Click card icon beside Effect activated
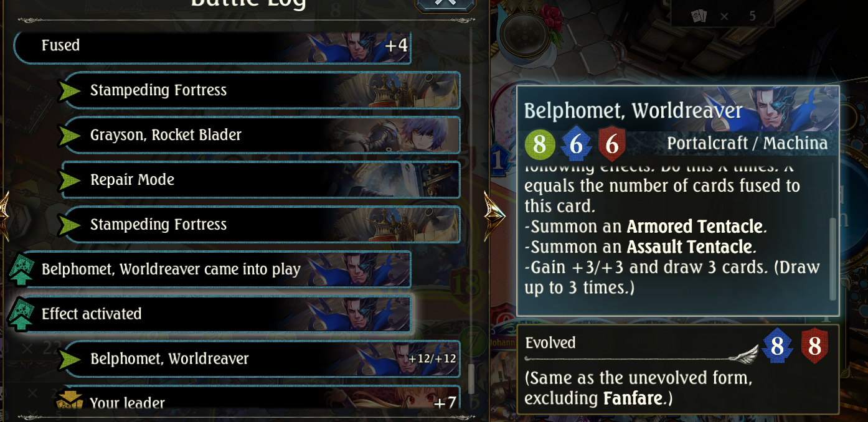Viewport: 868px width, 422px height. click(22, 314)
